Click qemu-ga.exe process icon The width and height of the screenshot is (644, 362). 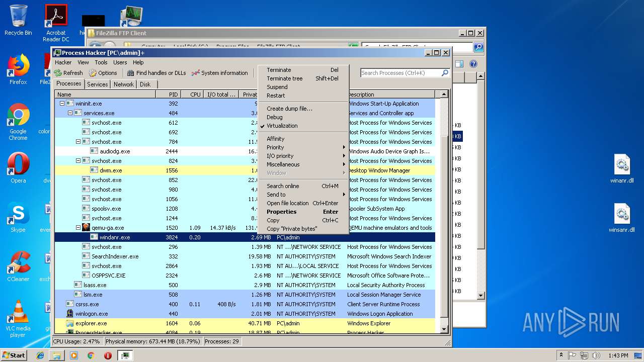pyautogui.click(x=86, y=228)
